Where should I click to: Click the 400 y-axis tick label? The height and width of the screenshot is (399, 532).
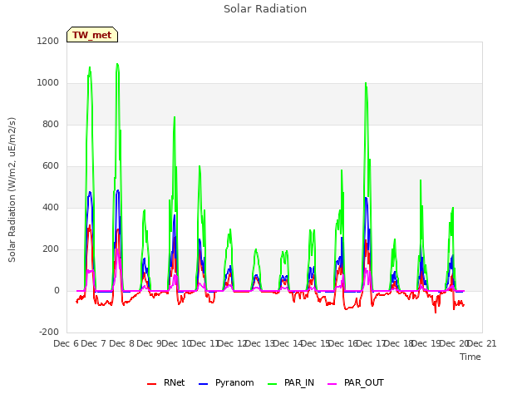pyautogui.click(x=51, y=207)
